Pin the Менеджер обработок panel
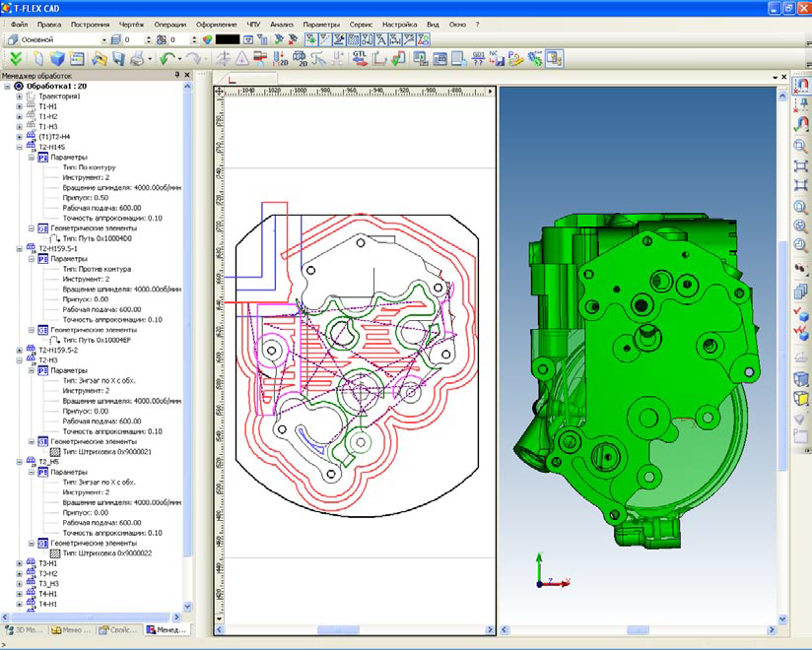The image size is (812, 650). click(x=177, y=75)
